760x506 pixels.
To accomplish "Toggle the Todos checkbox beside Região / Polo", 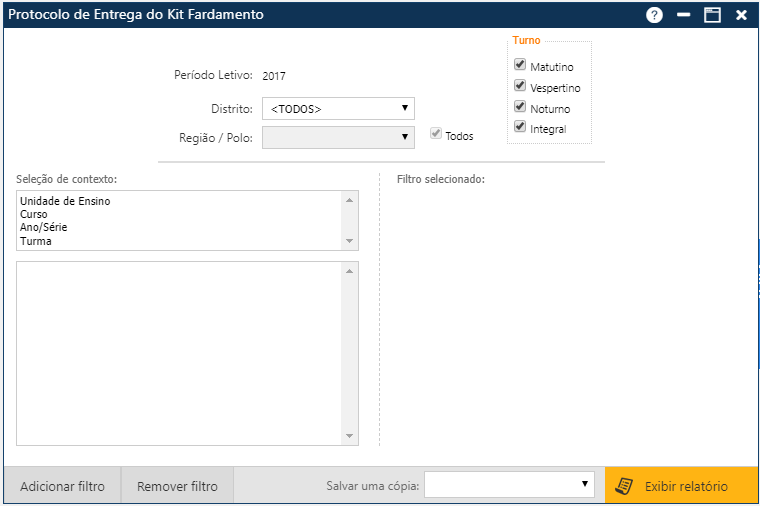I will point(435,134).
